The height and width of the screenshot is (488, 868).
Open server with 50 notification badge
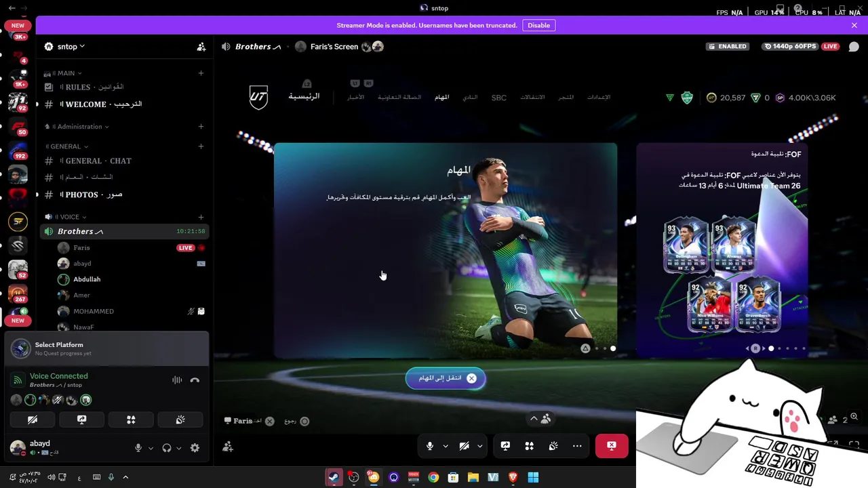coord(18,127)
